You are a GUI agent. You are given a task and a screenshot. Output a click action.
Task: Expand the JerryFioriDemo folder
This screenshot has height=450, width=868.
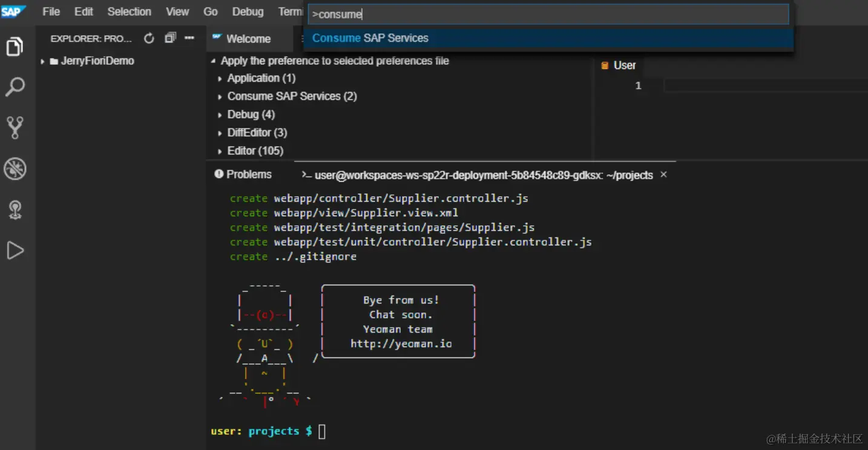(x=42, y=61)
